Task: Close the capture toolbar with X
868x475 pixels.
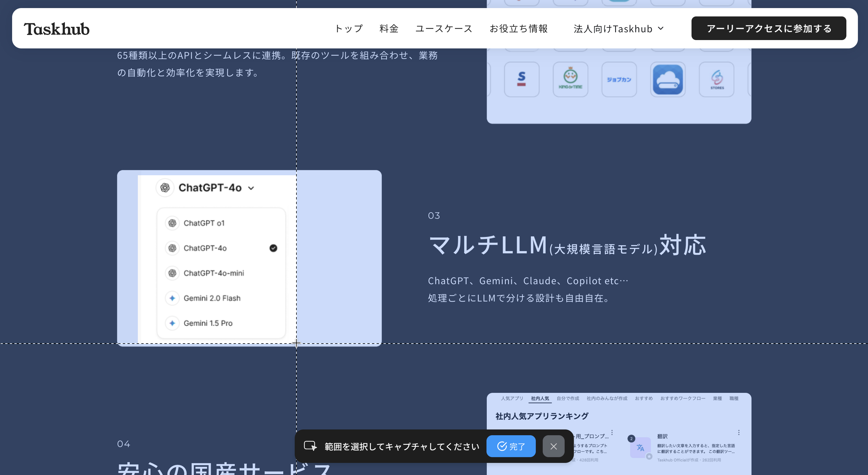Action: (x=553, y=446)
